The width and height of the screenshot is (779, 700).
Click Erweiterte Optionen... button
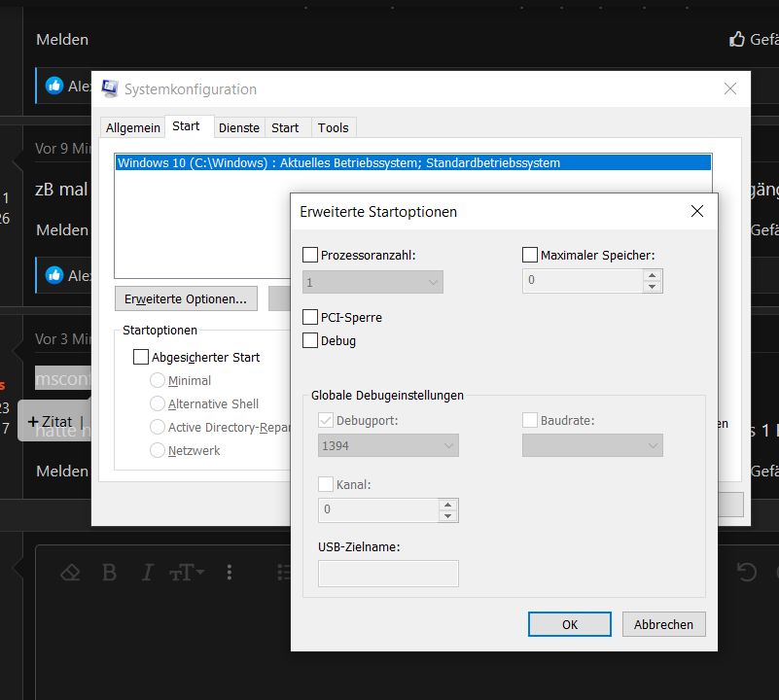tap(186, 298)
